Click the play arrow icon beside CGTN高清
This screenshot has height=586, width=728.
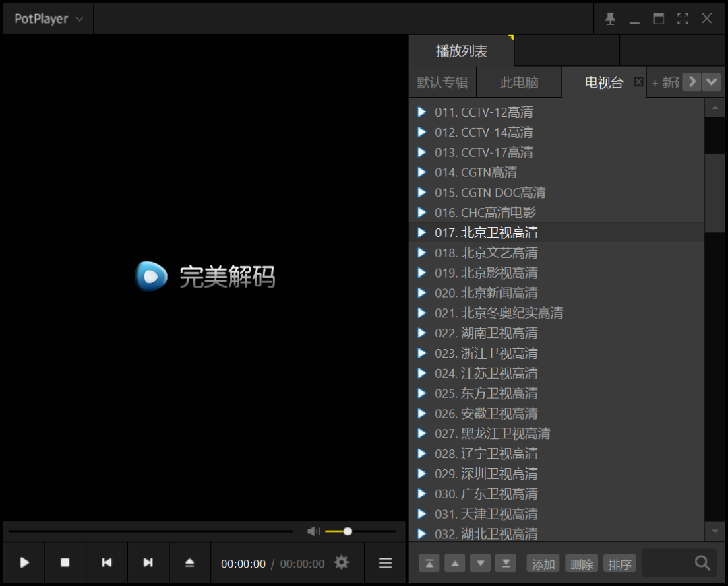(x=421, y=172)
